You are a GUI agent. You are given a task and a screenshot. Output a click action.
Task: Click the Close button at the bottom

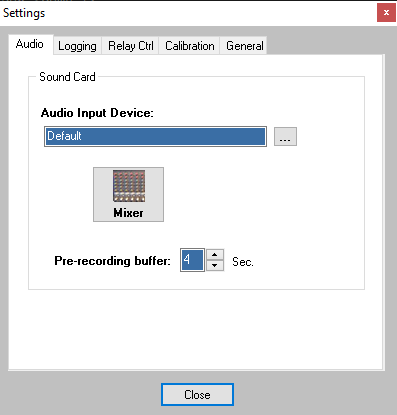tap(197, 395)
